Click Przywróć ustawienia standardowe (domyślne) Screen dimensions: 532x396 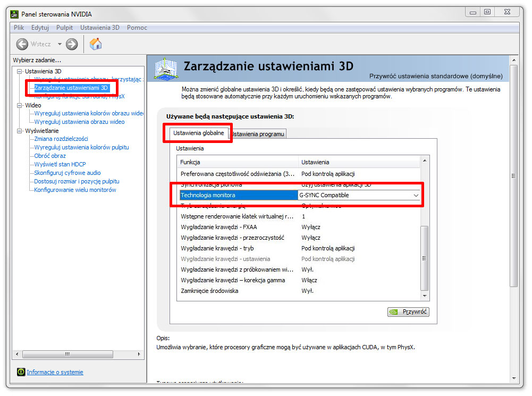click(436, 76)
